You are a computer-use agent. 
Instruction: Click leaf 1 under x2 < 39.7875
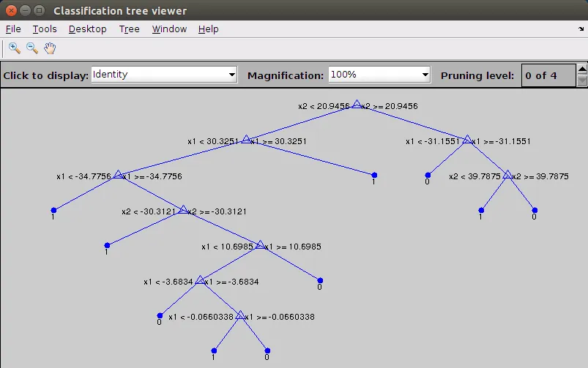(x=481, y=210)
